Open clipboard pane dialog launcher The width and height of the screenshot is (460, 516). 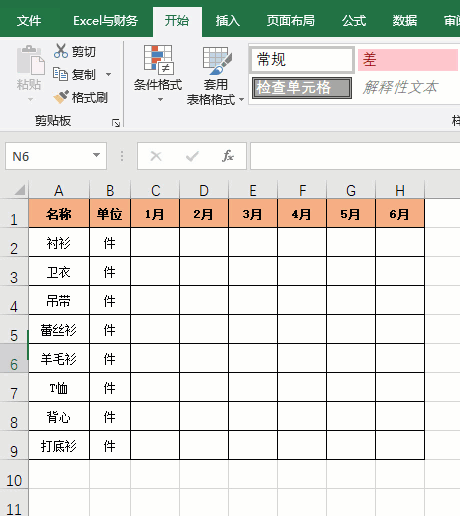pos(116,123)
